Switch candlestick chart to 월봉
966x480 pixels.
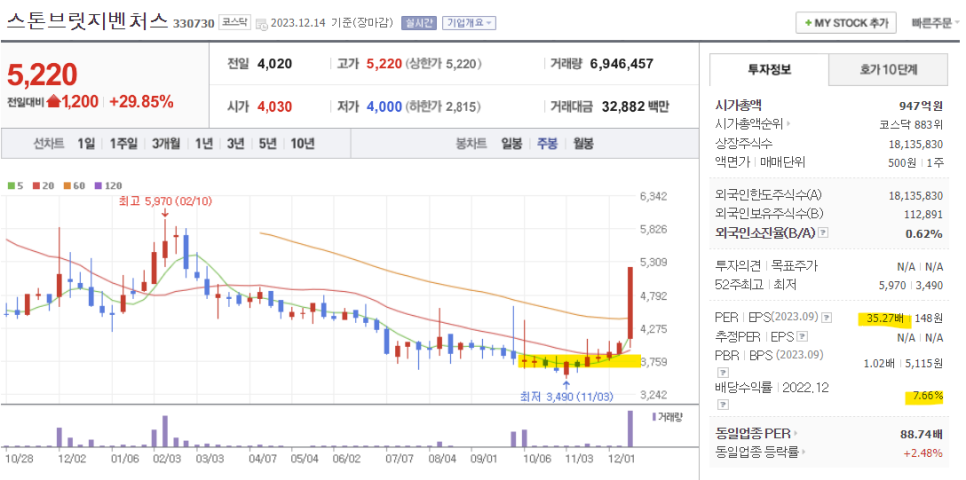[x=583, y=144]
